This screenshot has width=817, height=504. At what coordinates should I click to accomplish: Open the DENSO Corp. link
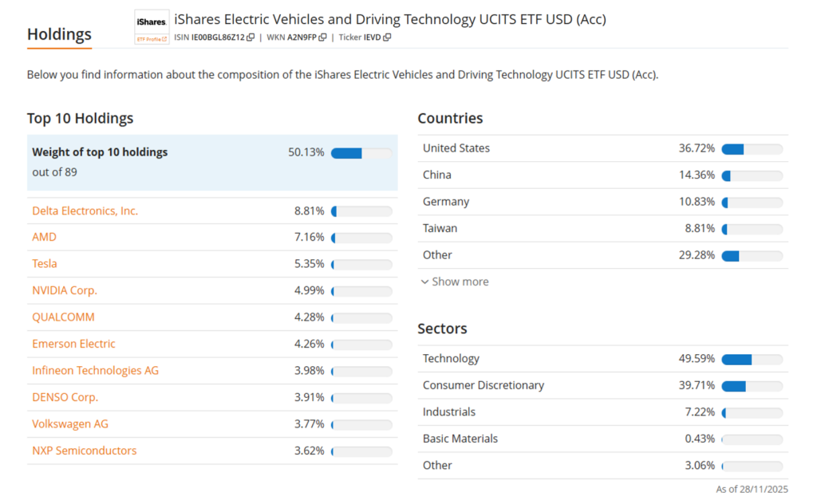tap(65, 397)
